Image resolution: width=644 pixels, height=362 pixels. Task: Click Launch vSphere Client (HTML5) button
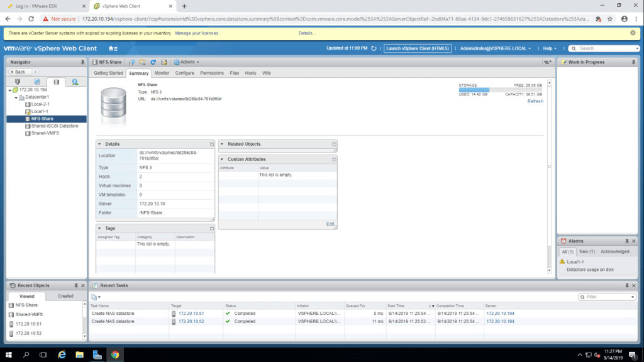click(x=418, y=48)
